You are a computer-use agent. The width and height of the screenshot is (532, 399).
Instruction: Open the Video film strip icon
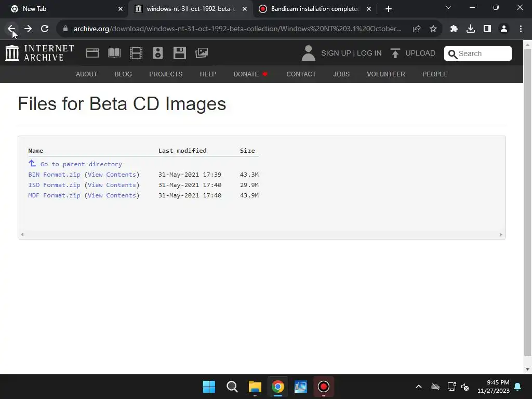136,53
